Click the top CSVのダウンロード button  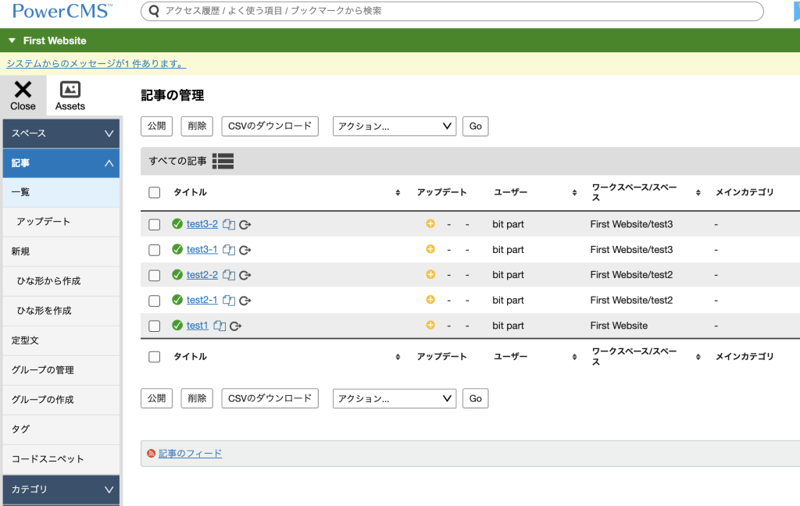point(270,127)
